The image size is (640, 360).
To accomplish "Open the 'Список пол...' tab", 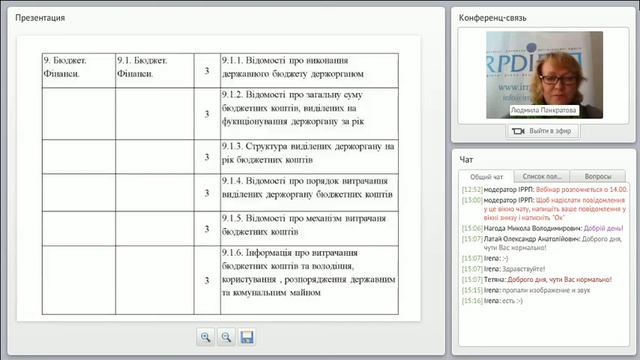I will coord(542,176).
